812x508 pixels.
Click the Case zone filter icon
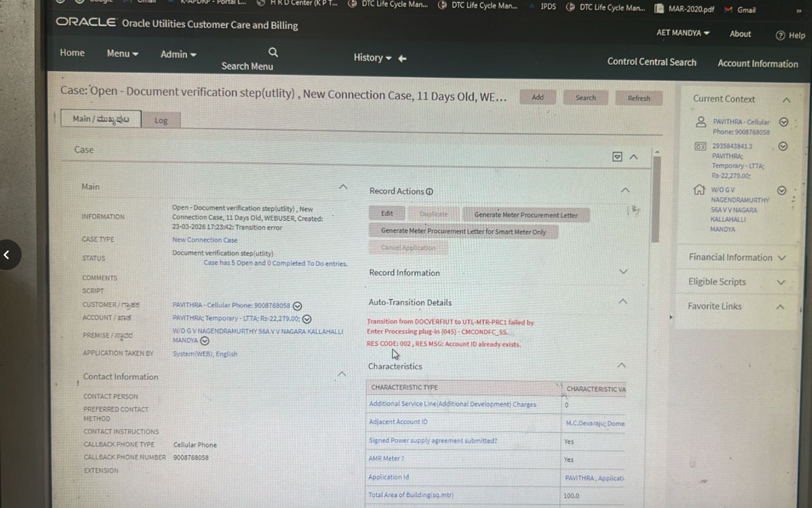click(617, 157)
